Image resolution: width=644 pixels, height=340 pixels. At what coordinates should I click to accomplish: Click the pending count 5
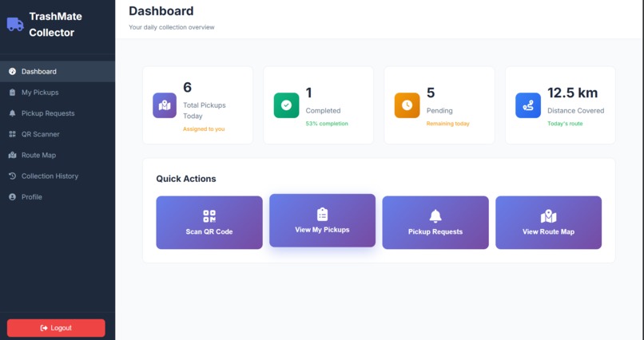[431, 93]
